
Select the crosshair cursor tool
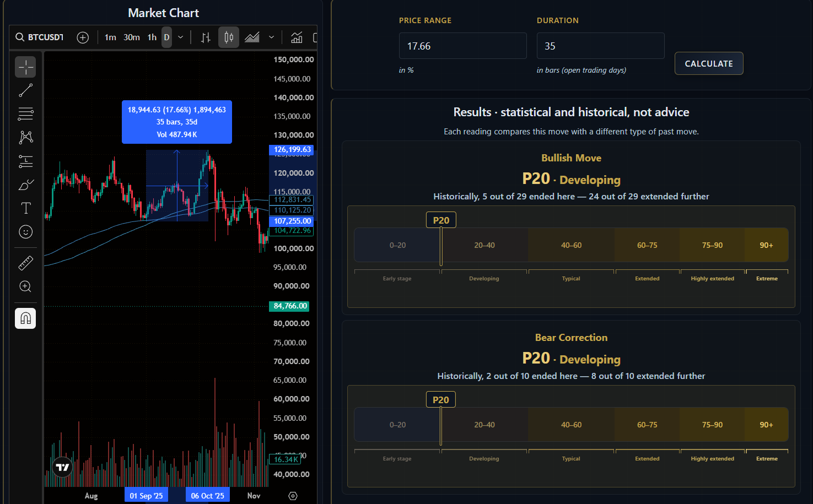click(25, 67)
